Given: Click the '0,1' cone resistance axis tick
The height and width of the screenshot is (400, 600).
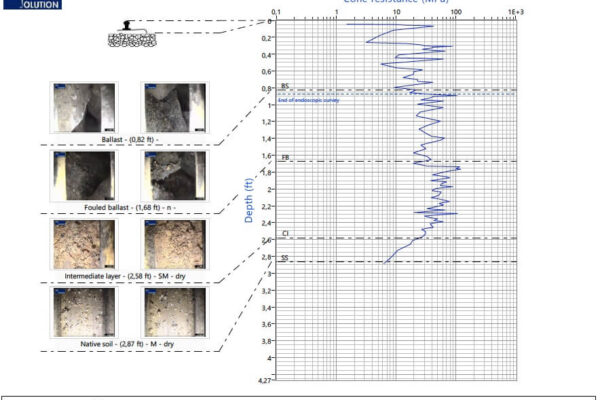Looking at the screenshot, I should pos(276,12).
